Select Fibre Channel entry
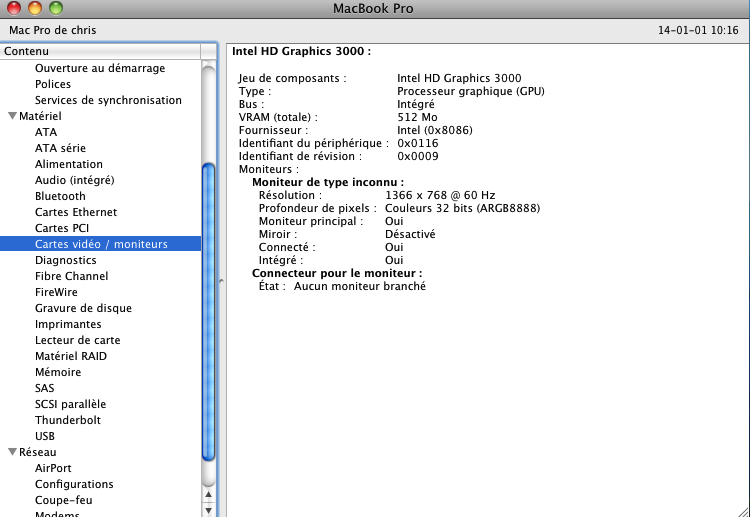 71,276
